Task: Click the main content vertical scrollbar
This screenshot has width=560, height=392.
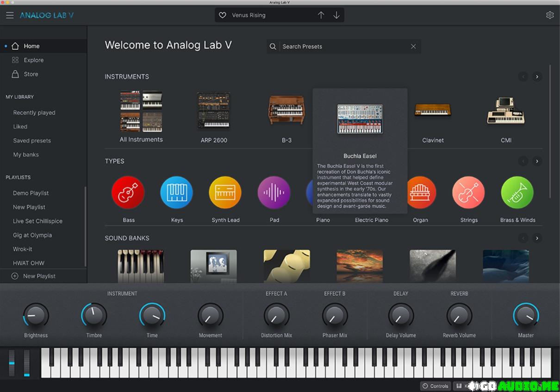Action: (x=550, y=132)
